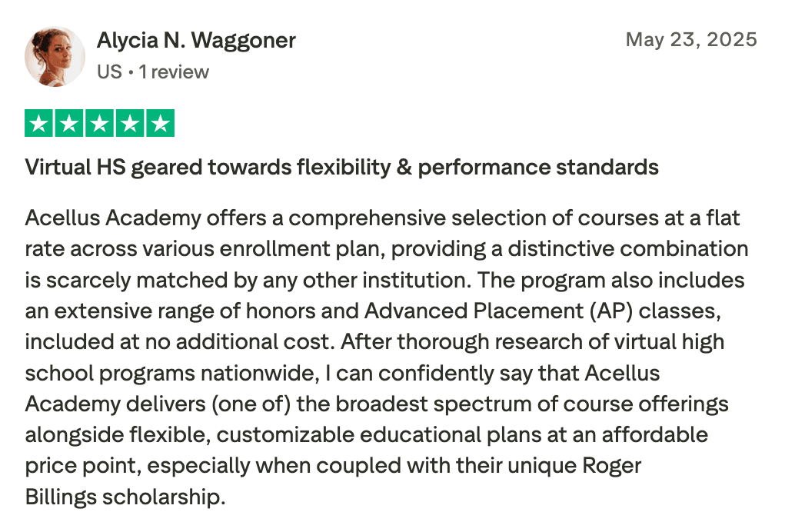
Task: Click the second green rating star
Action: [x=70, y=124]
